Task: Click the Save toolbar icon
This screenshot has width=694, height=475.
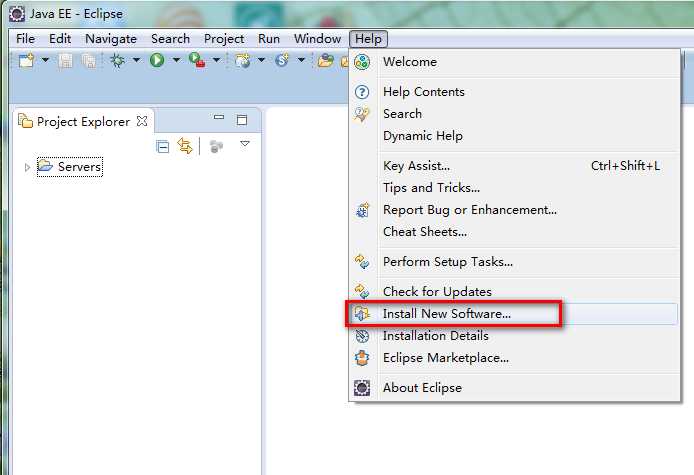Action: [66, 60]
